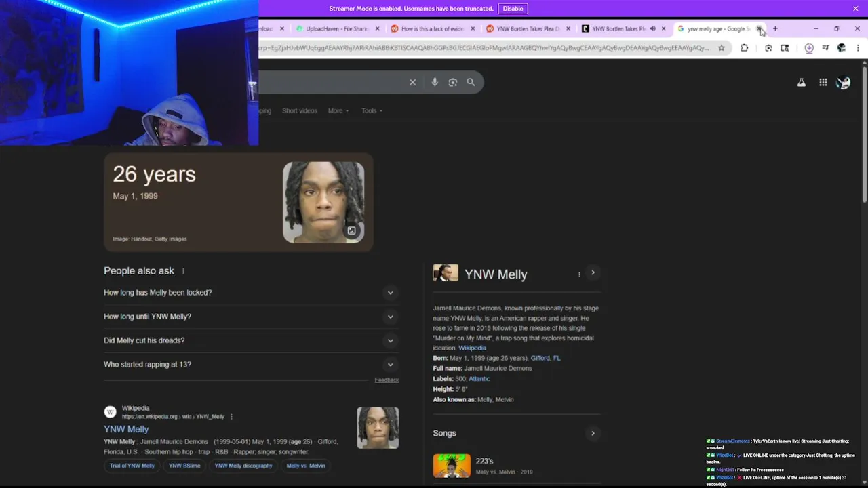868x488 pixels.
Task: Expand the YNW Melly knowledge panel arrow
Action: 593,273
